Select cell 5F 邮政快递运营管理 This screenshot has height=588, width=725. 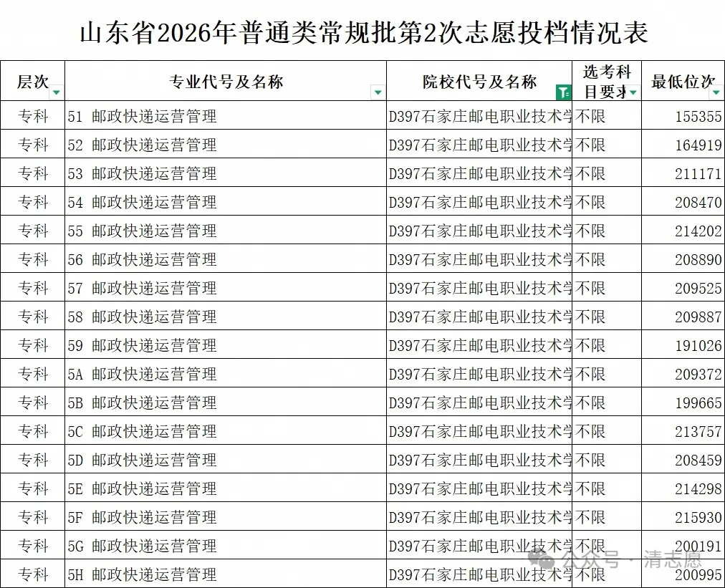226,517
